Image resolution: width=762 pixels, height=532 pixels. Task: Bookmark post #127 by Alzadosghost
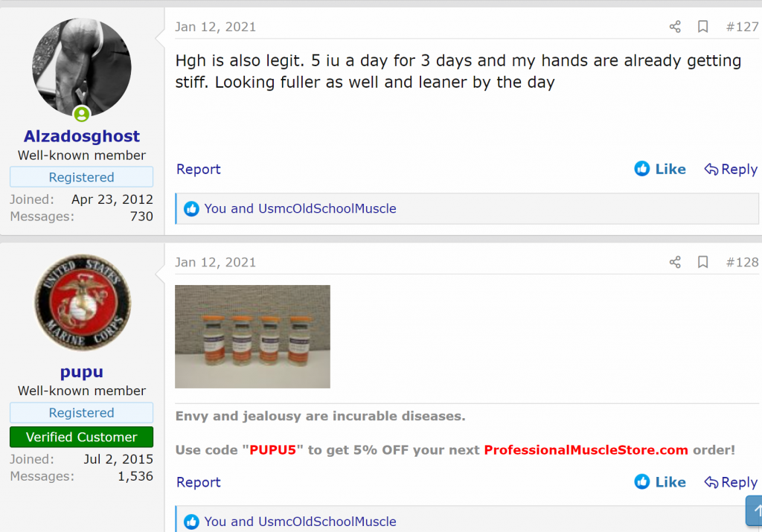click(x=702, y=27)
